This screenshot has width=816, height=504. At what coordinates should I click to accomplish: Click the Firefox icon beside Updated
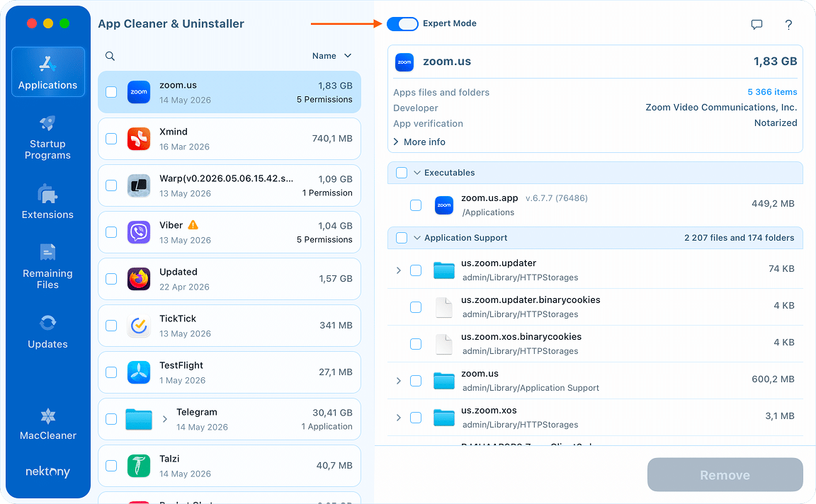pos(139,279)
